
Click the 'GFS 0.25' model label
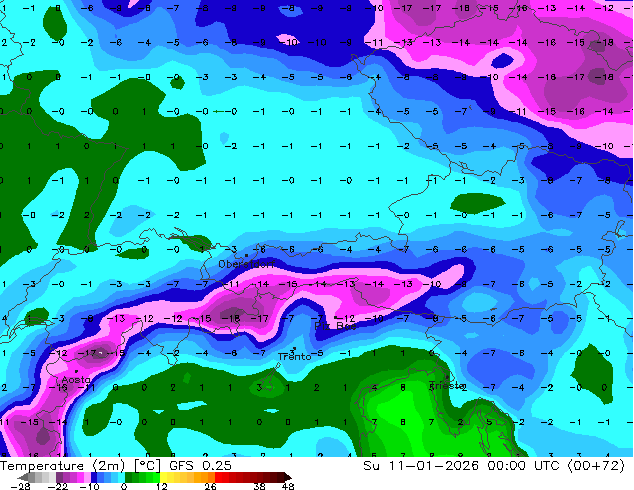coord(200,466)
